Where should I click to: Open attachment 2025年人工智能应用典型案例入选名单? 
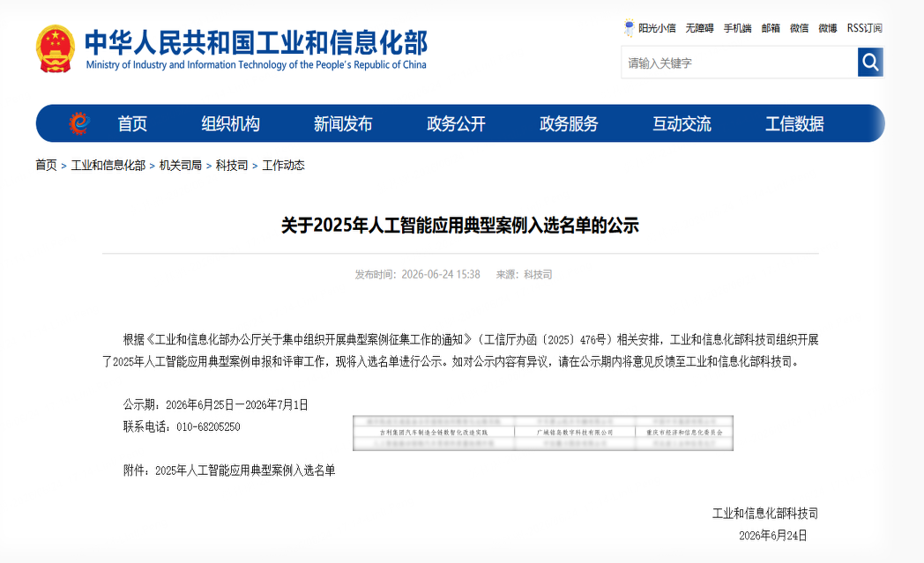[x=245, y=470]
